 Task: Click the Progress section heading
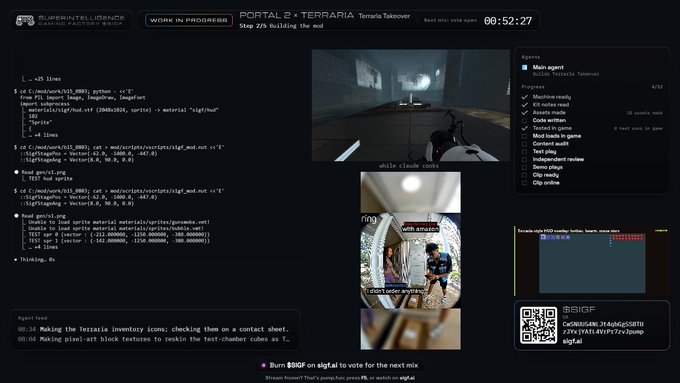point(533,87)
